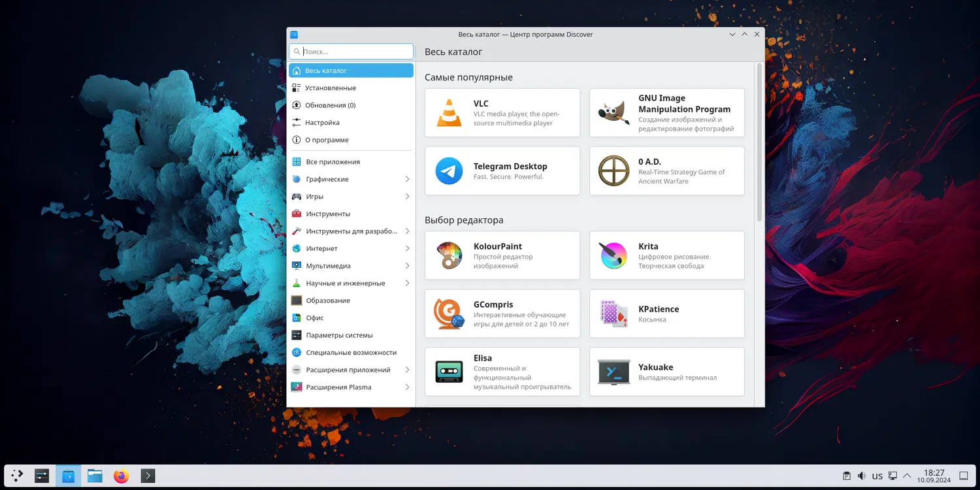Expand the Расширения Plasma chevron

407,387
